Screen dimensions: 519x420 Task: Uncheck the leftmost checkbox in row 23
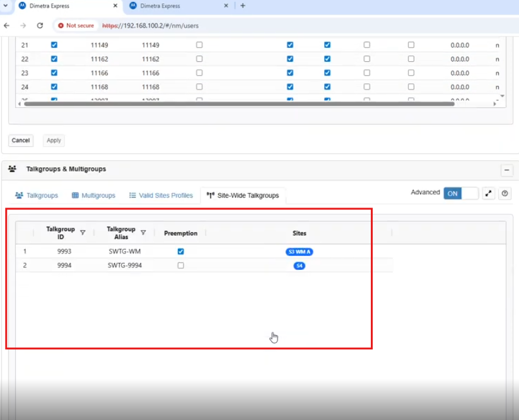point(54,73)
